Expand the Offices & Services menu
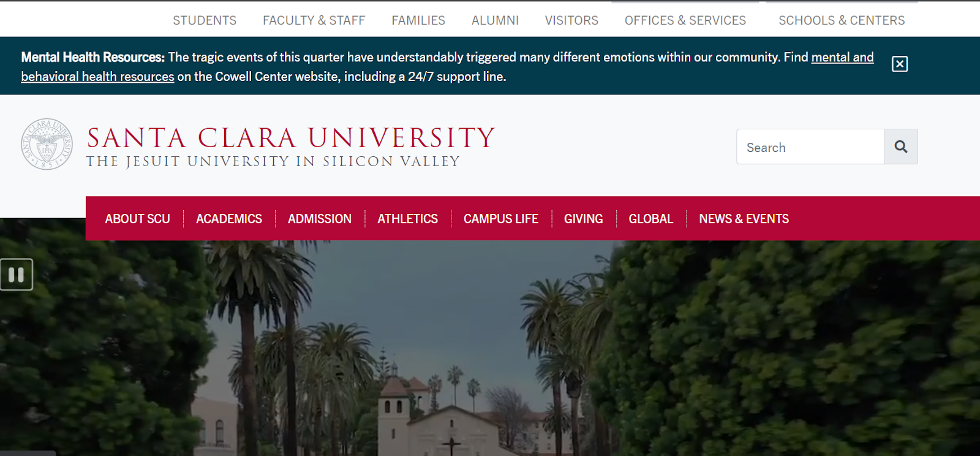Image resolution: width=980 pixels, height=456 pixels. click(685, 20)
